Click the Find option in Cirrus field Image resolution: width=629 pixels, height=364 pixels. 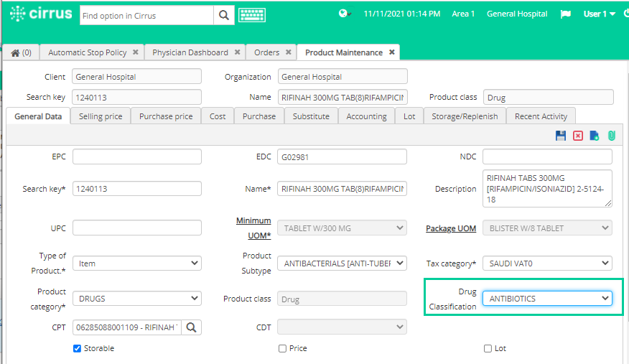(x=146, y=15)
